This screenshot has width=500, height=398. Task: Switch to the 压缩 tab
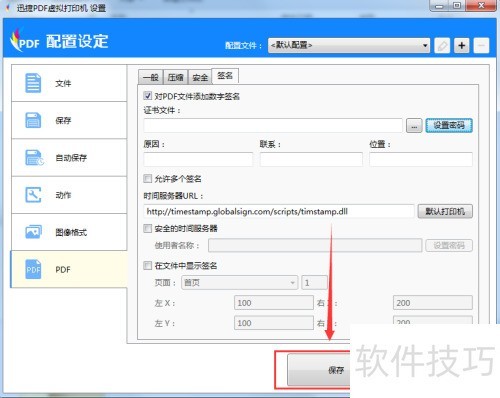point(175,77)
